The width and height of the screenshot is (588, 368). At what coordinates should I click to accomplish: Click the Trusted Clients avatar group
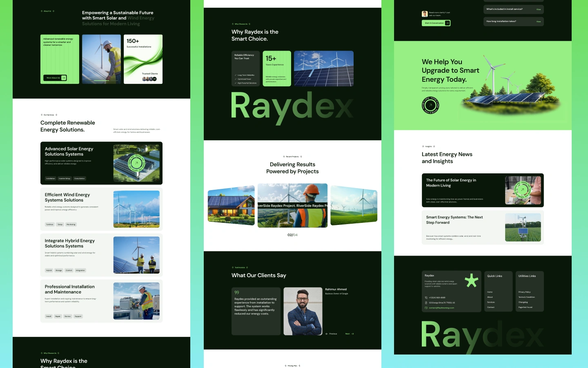pos(149,79)
